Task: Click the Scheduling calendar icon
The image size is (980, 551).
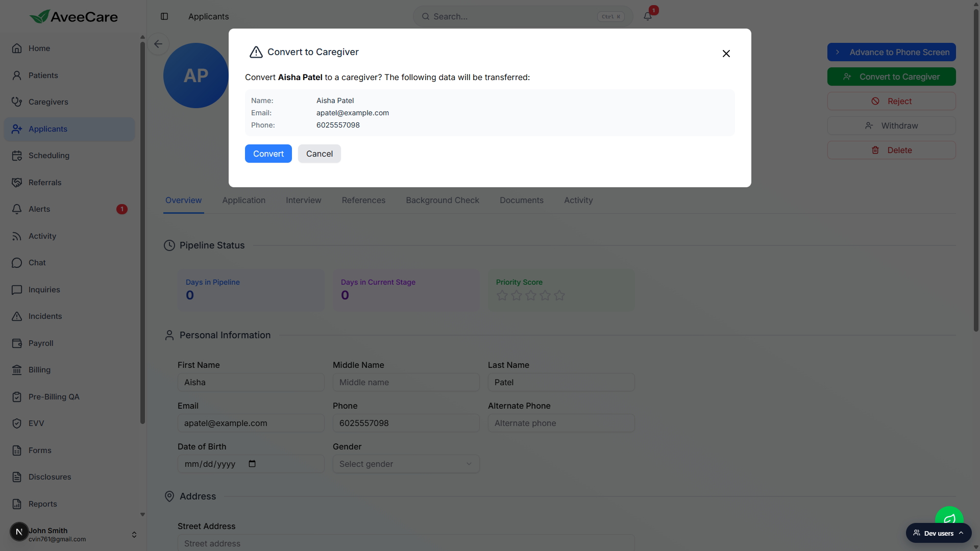Action: coord(17,156)
